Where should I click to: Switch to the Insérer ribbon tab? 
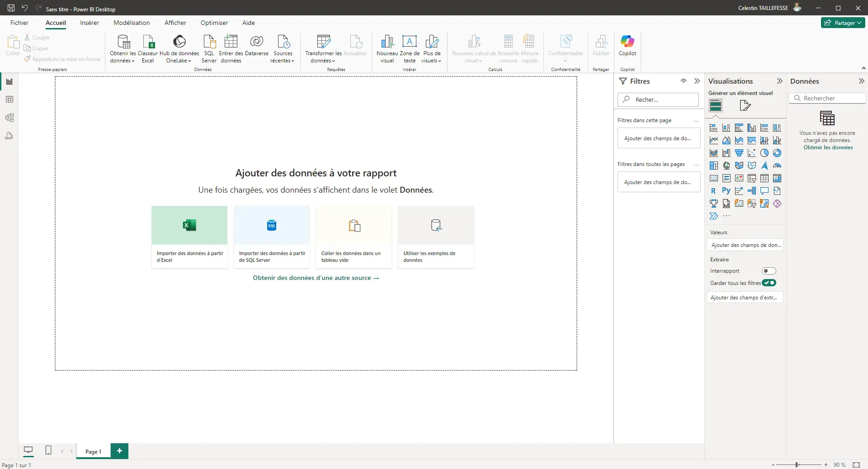point(90,23)
